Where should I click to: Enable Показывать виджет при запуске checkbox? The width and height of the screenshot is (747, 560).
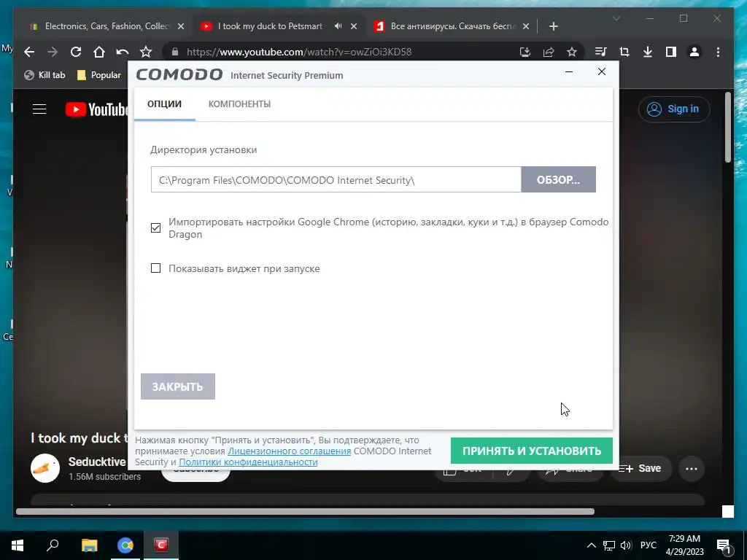(156, 268)
